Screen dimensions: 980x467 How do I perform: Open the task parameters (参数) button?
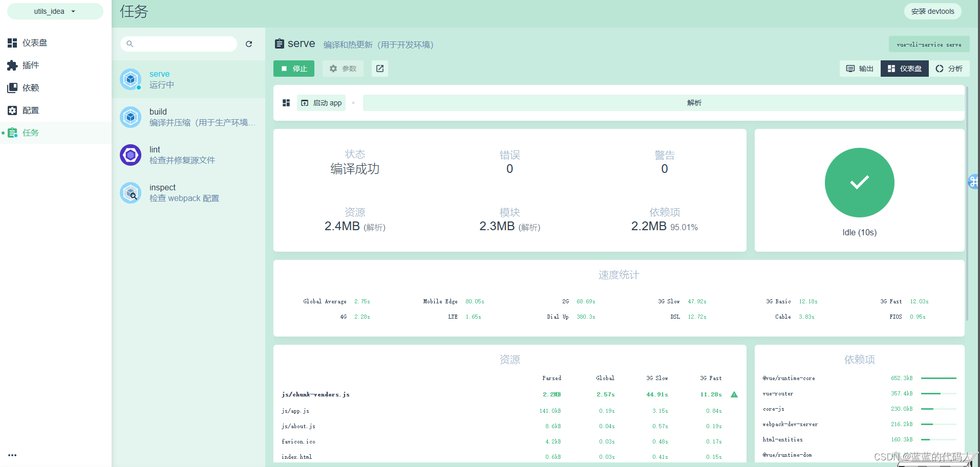click(x=343, y=69)
